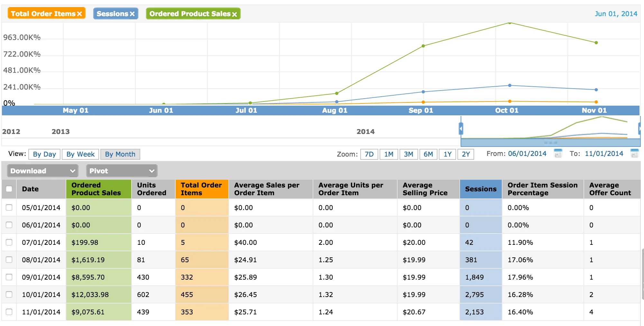This screenshot has width=644, height=326.
Task: Set zoom to 6M
Action: click(x=428, y=154)
